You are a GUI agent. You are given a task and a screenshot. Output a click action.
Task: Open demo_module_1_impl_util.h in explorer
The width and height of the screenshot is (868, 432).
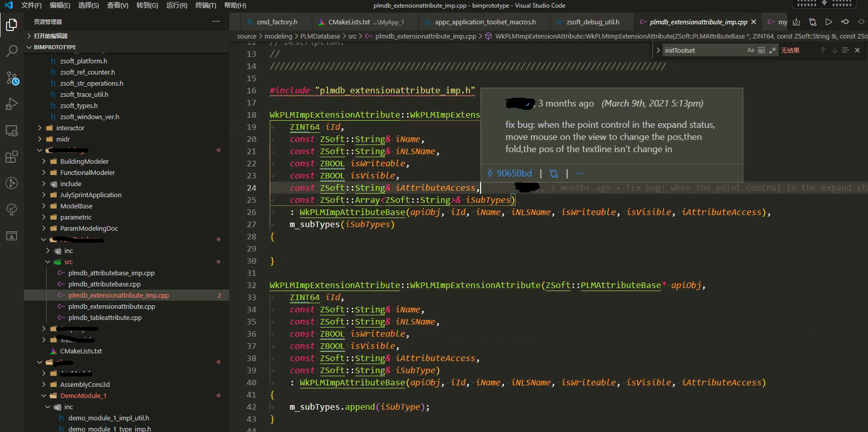coord(108,418)
